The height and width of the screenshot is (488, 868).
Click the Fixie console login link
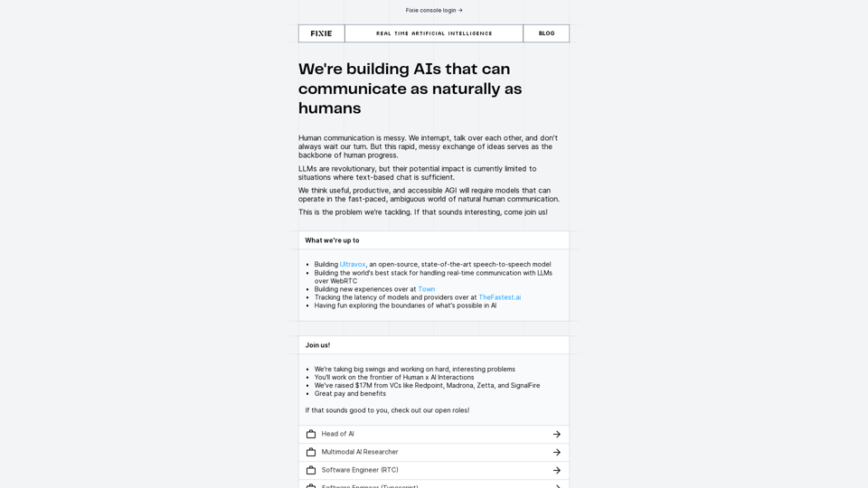[433, 10]
